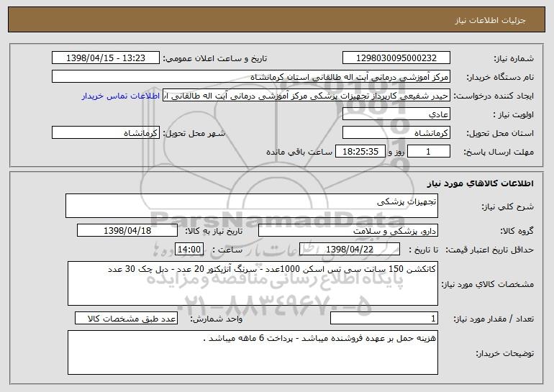Click the شهر محل تحویل field
The width and height of the screenshot is (554, 392).
pyautogui.click(x=106, y=133)
